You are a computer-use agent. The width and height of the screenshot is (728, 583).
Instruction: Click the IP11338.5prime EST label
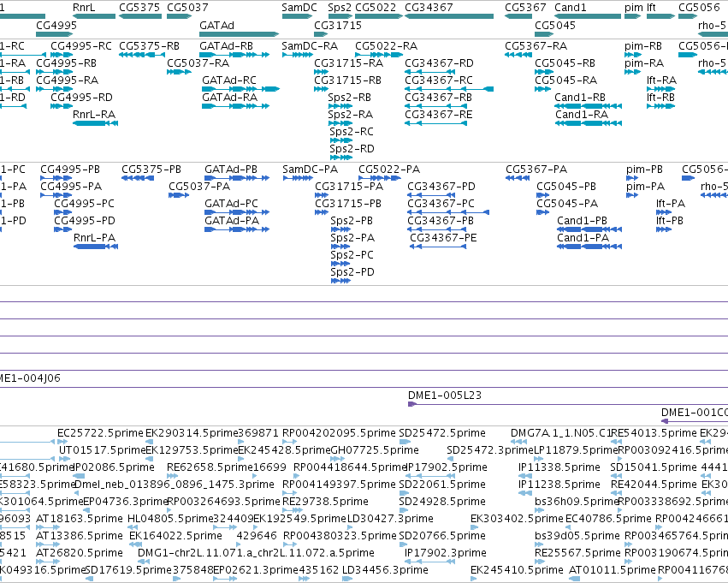pyautogui.click(x=559, y=467)
